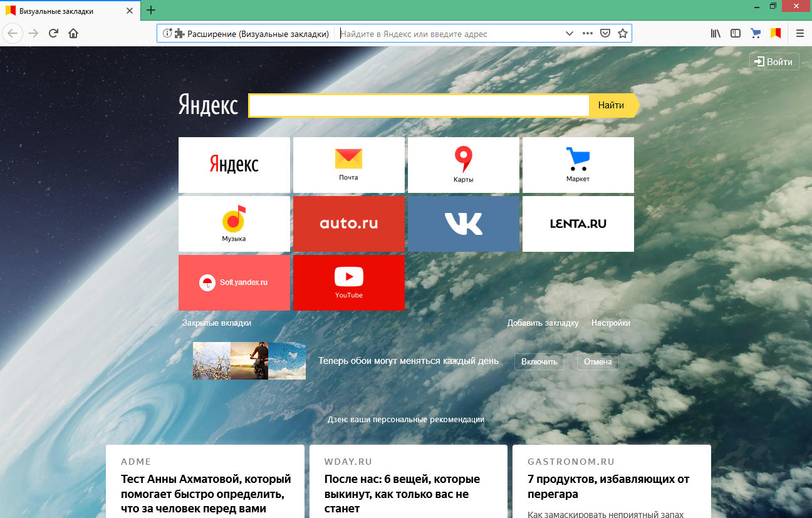Image resolution: width=812 pixels, height=518 pixels.
Task: Open the auto.ru bookmark tile
Action: tap(348, 224)
